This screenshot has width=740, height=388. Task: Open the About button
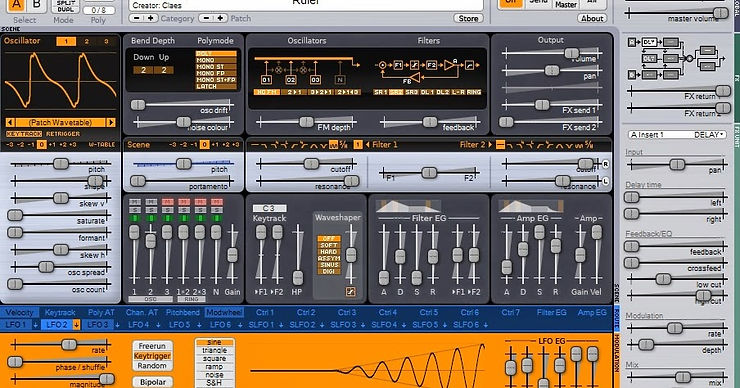[x=592, y=18]
